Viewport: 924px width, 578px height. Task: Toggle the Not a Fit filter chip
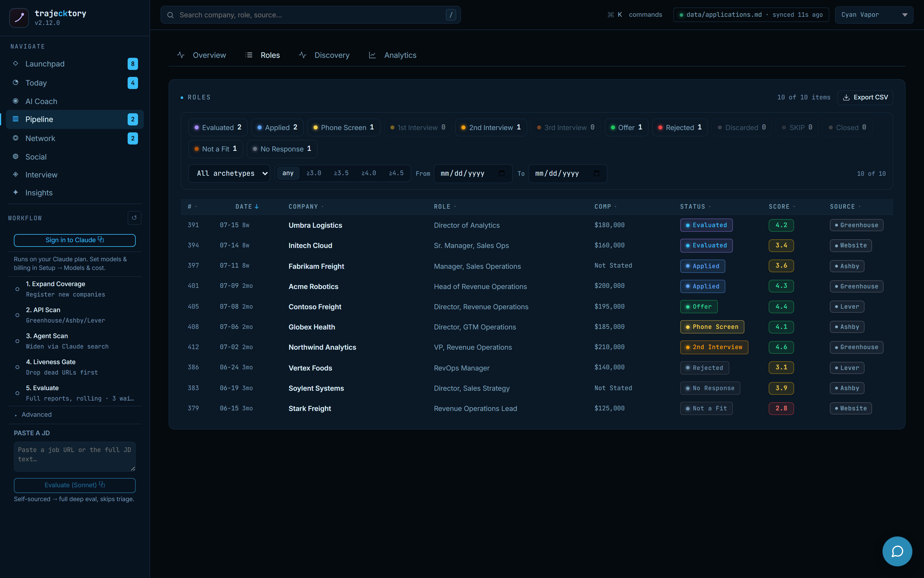216,149
